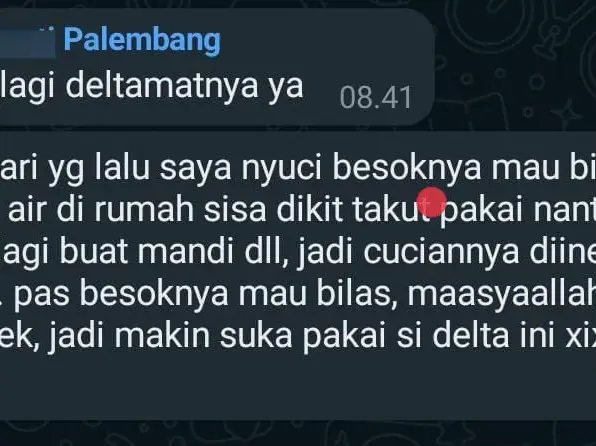The image size is (596, 446).
Task: Click the red dot marker
Action: pos(431,202)
